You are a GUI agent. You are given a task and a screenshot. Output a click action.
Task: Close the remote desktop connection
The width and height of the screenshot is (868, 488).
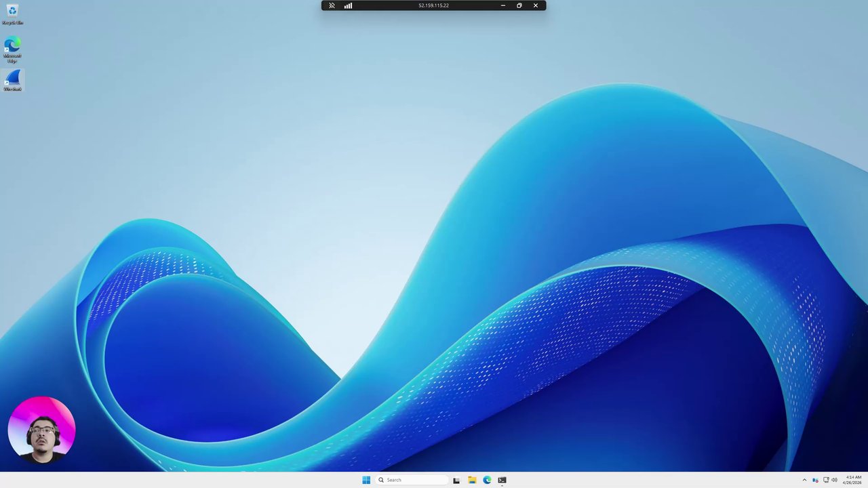click(x=536, y=5)
